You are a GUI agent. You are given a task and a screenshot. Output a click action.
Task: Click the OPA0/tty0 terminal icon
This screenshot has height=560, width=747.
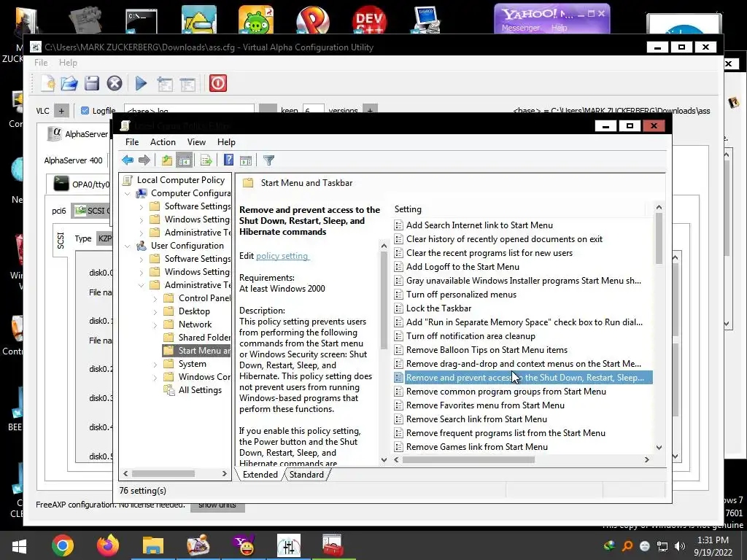(x=61, y=183)
